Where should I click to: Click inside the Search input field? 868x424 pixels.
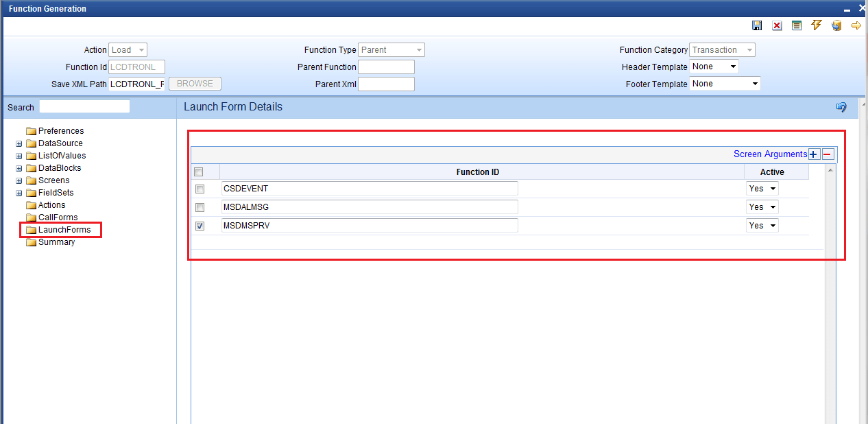click(84, 105)
